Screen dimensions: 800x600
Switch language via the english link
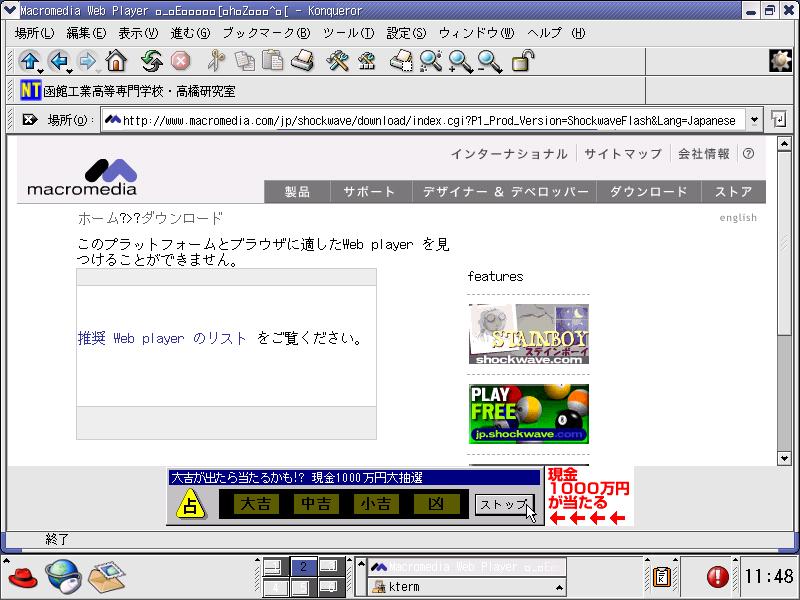click(x=738, y=218)
